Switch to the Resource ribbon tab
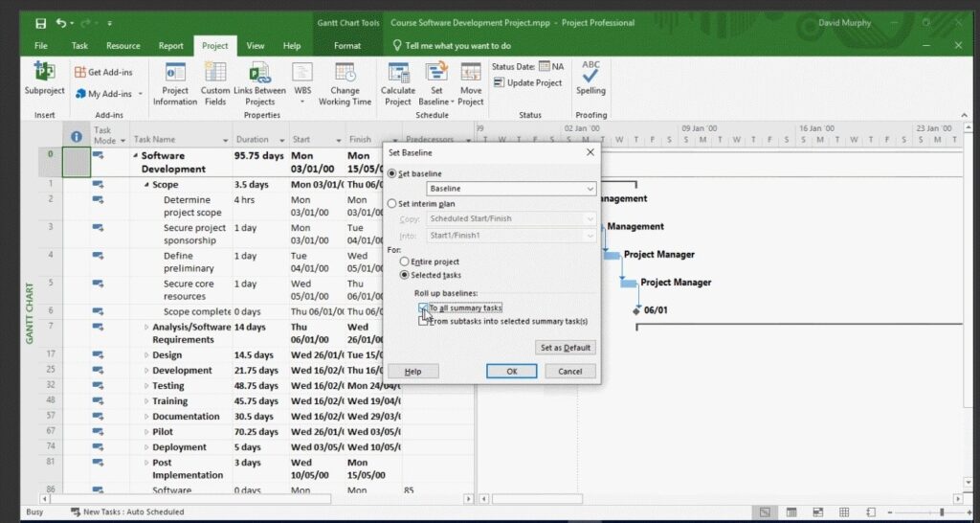Image resolution: width=980 pixels, height=523 pixels. click(x=122, y=45)
